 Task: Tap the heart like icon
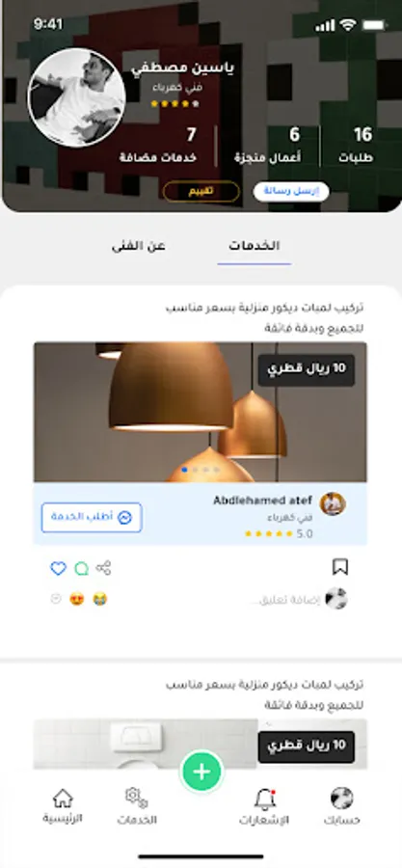tap(58, 568)
